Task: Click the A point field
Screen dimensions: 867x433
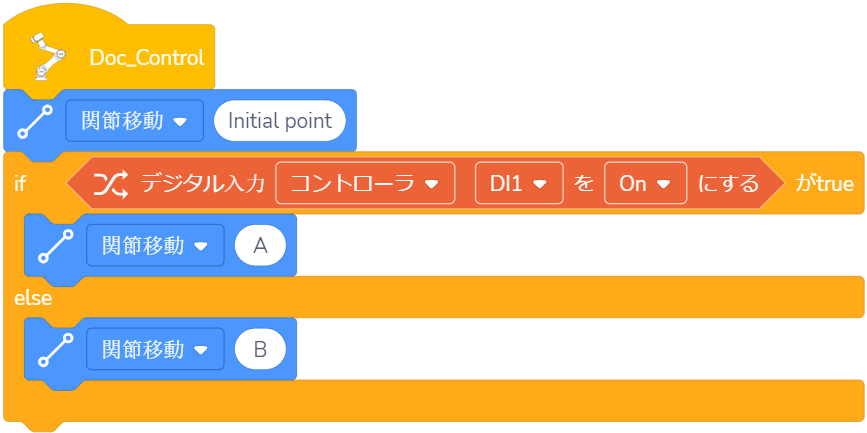Action: [260, 246]
